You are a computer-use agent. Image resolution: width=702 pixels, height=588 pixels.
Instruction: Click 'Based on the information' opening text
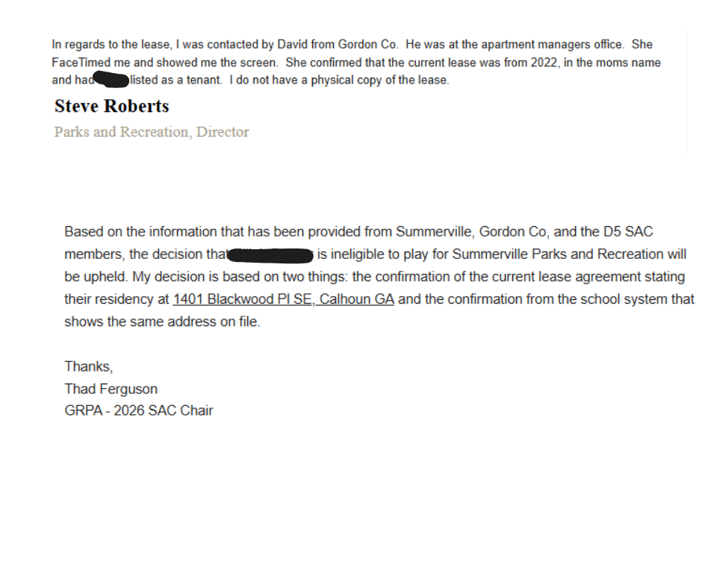click(134, 232)
